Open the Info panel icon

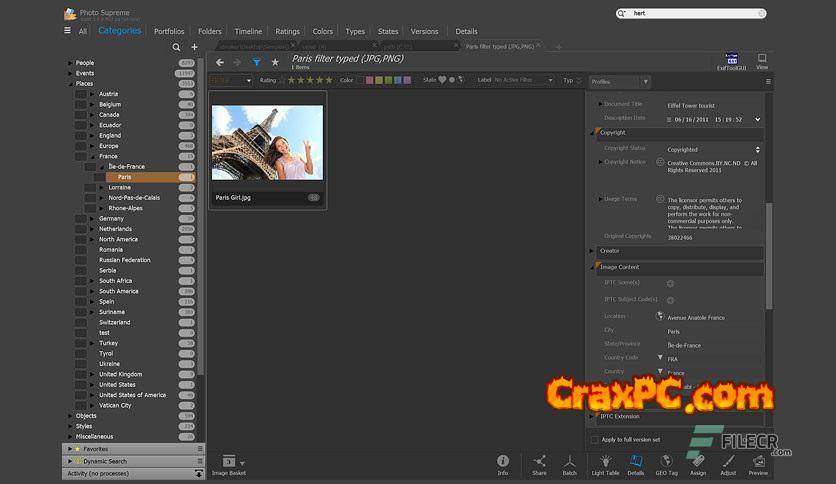tap(503, 463)
